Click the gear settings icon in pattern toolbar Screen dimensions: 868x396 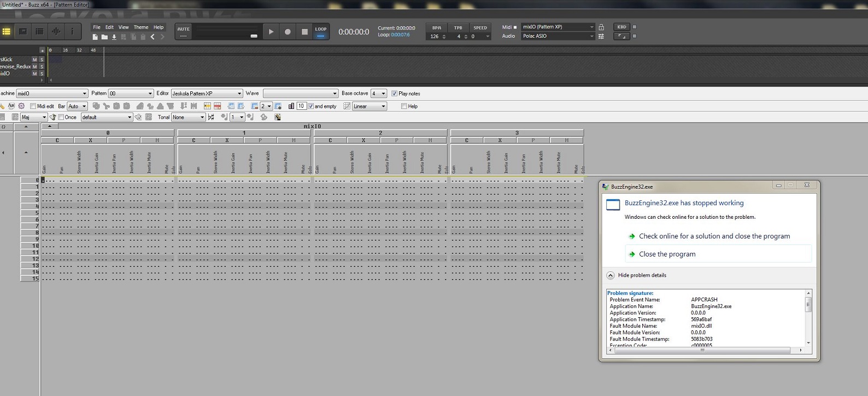21,106
